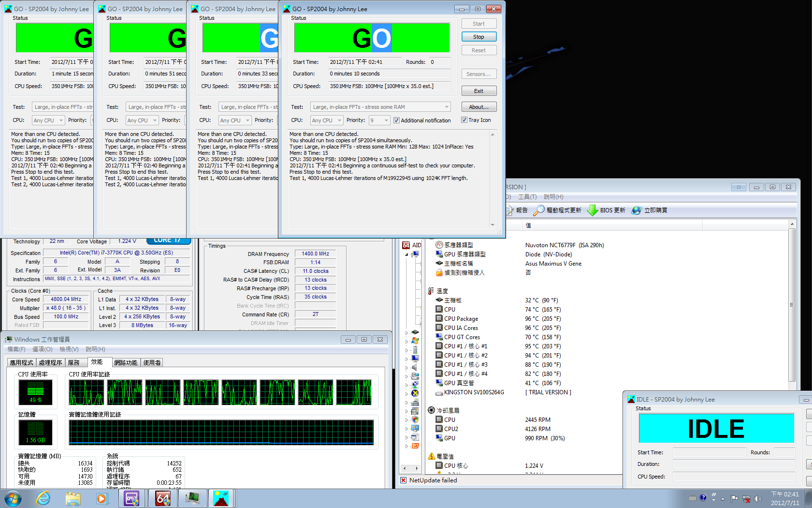Switch to the 使用者 tab in Task Manager
Viewport: 812px width, 508px height.
coord(152,362)
